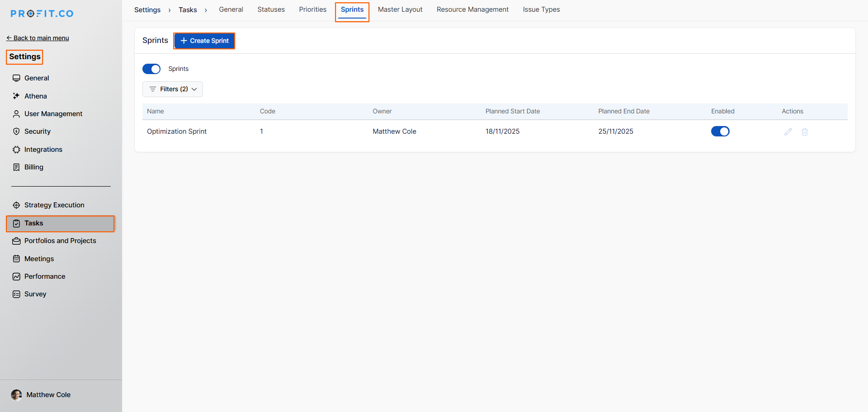Click the Strategy Execution target icon
Viewport: 868px width, 412px height.
16,205
